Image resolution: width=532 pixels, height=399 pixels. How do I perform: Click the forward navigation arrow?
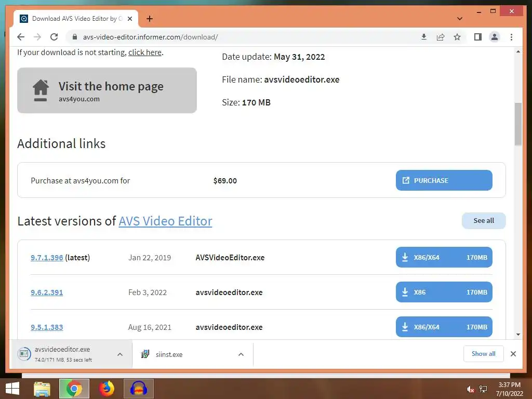pos(37,37)
